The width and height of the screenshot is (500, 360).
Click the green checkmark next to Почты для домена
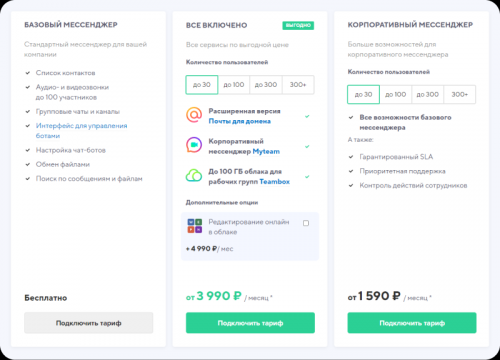click(307, 116)
